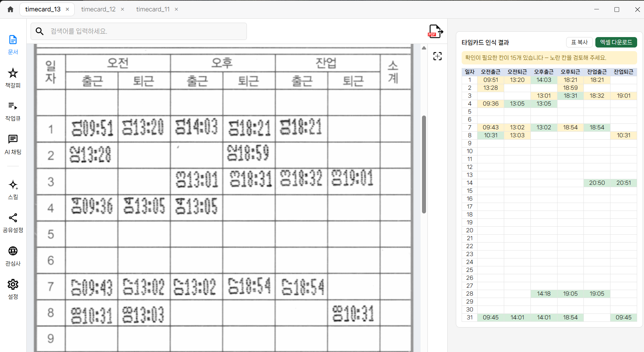
Task: Select the 20:50 cell in row 14
Action: [597, 183]
